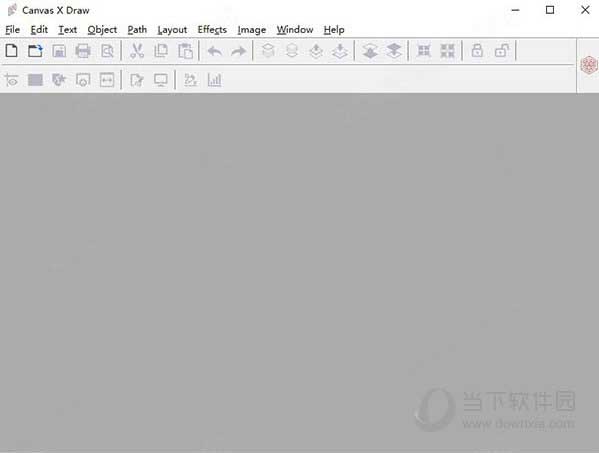Open the Layout menu
The image size is (599, 453).
pyautogui.click(x=172, y=30)
